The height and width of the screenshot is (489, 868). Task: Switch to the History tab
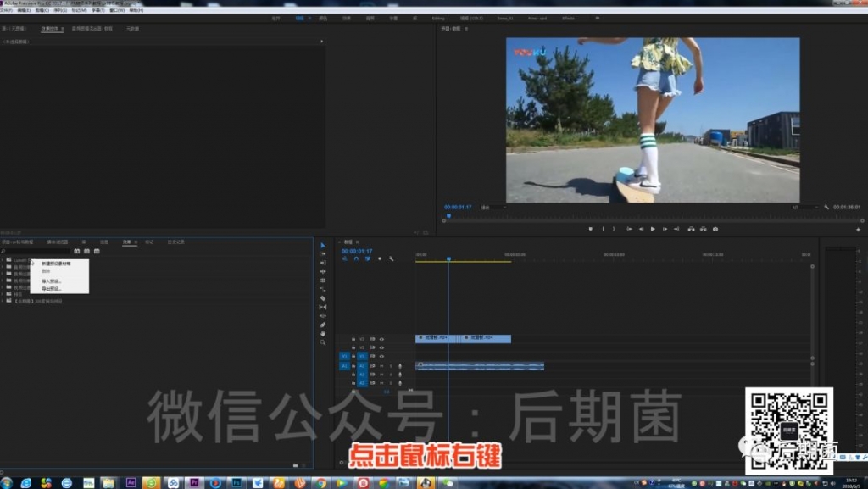click(176, 242)
